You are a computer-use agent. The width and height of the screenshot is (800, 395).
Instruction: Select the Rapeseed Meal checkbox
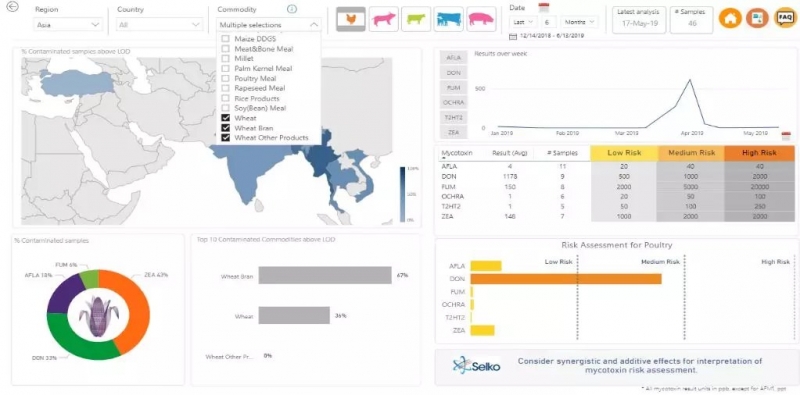point(225,88)
